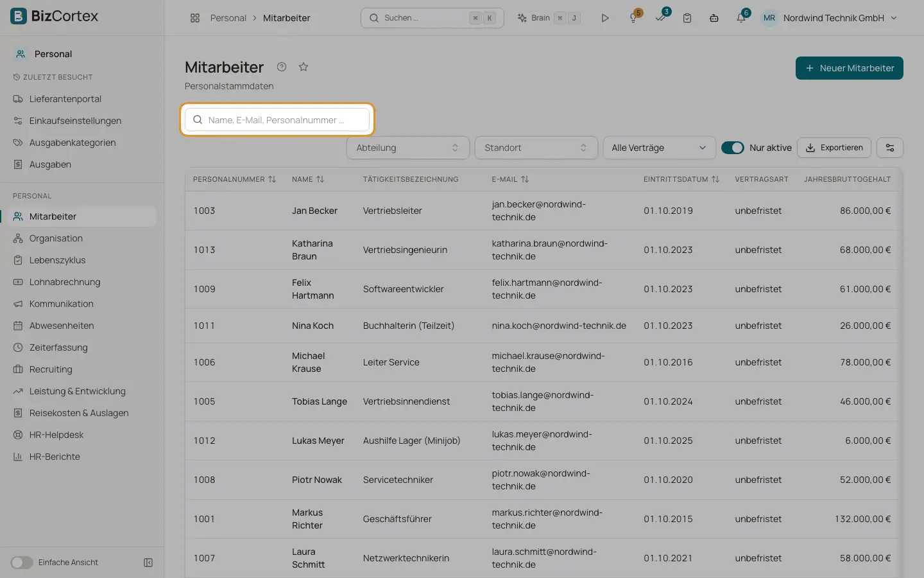Enable the Einfache Ansicht switch
The width and height of the screenshot is (924, 578).
pyautogui.click(x=22, y=563)
